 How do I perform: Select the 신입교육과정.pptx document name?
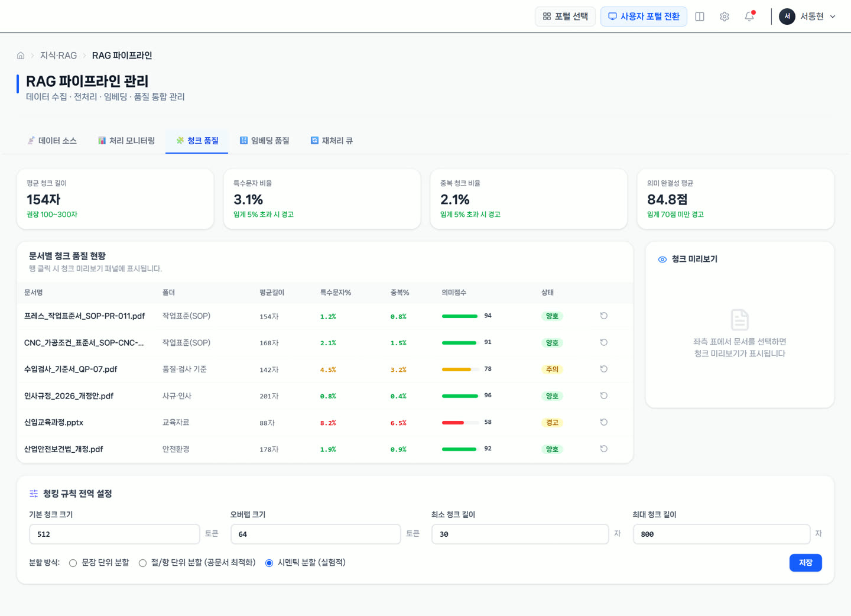[54, 423]
